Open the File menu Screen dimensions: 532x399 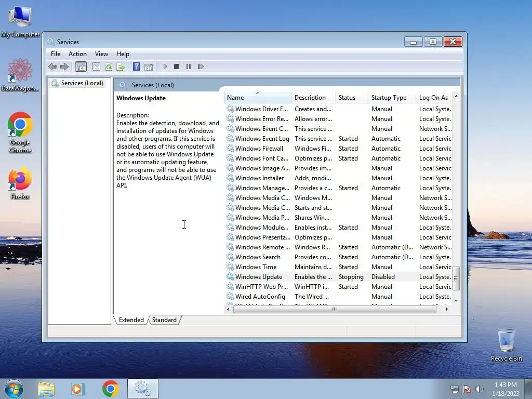tap(55, 54)
